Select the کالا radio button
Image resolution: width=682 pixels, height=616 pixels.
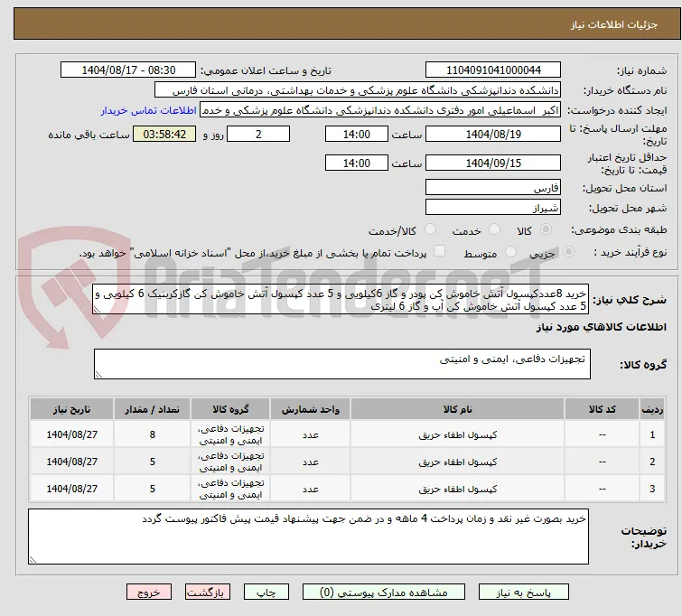[x=546, y=229]
